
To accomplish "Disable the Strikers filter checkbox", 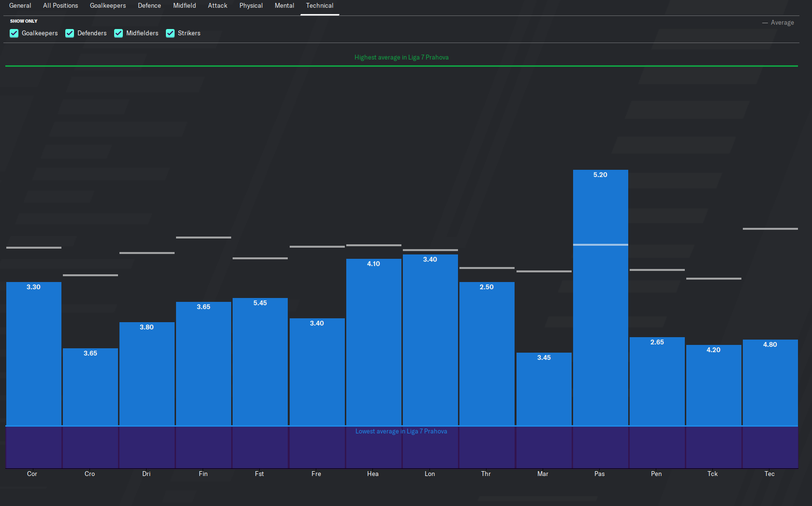I will tap(170, 33).
